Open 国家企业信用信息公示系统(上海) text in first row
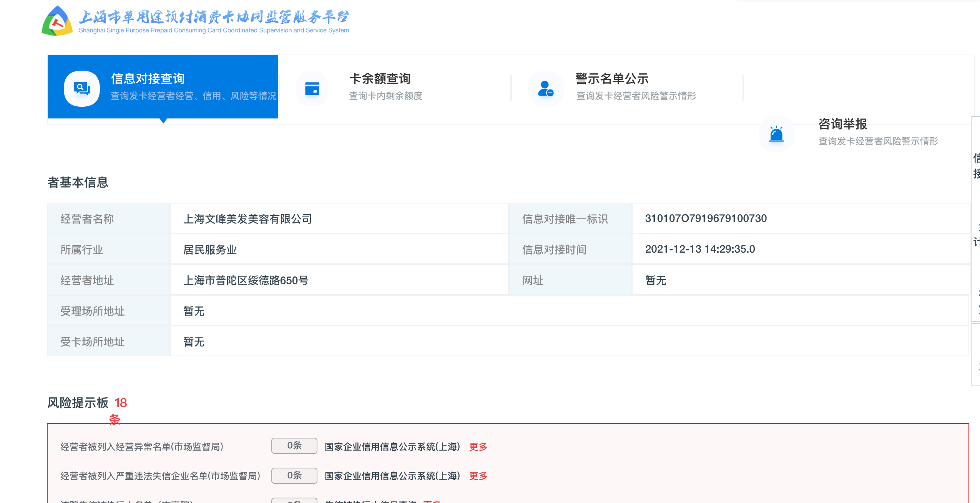 pyautogui.click(x=392, y=447)
